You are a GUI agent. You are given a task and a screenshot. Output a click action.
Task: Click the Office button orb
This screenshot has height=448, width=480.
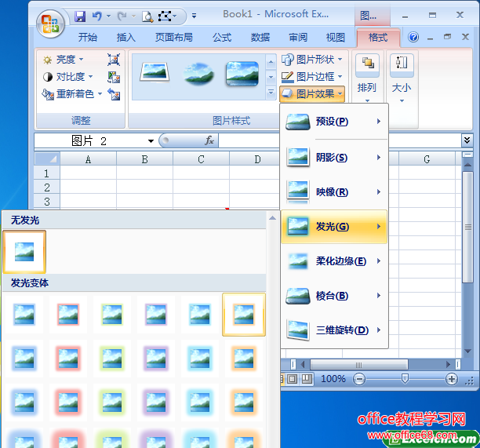tap(50, 24)
